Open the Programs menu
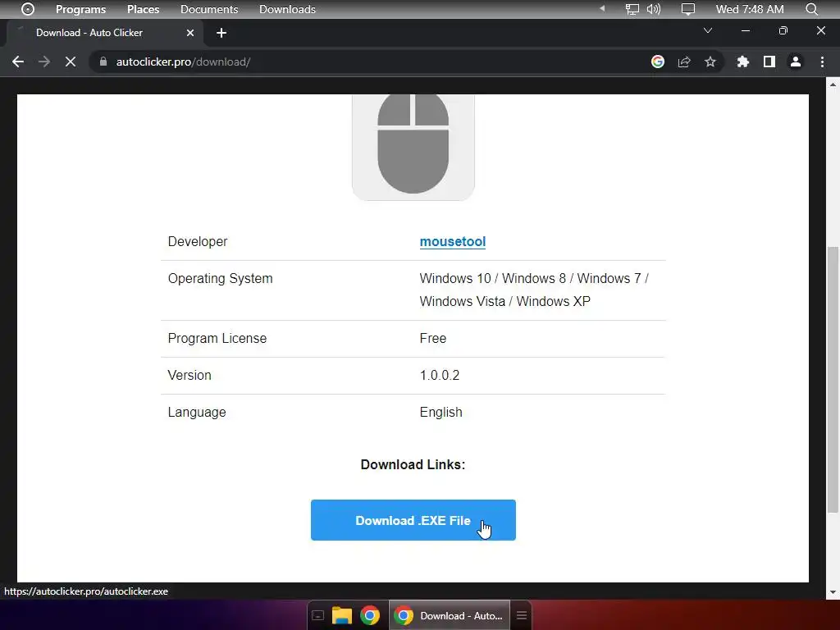The image size is (840, 630). (x=80, y=9)
